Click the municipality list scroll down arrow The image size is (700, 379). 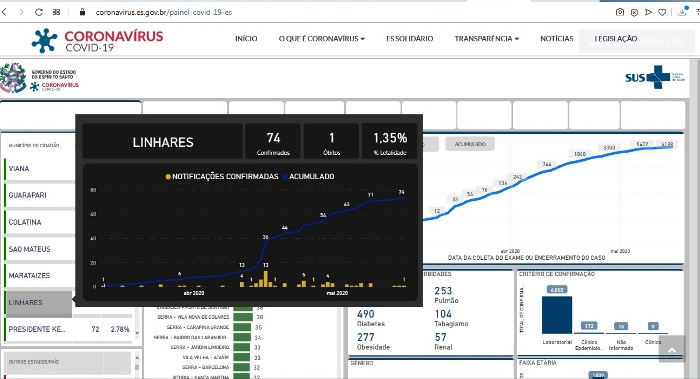tap(137, 333)
